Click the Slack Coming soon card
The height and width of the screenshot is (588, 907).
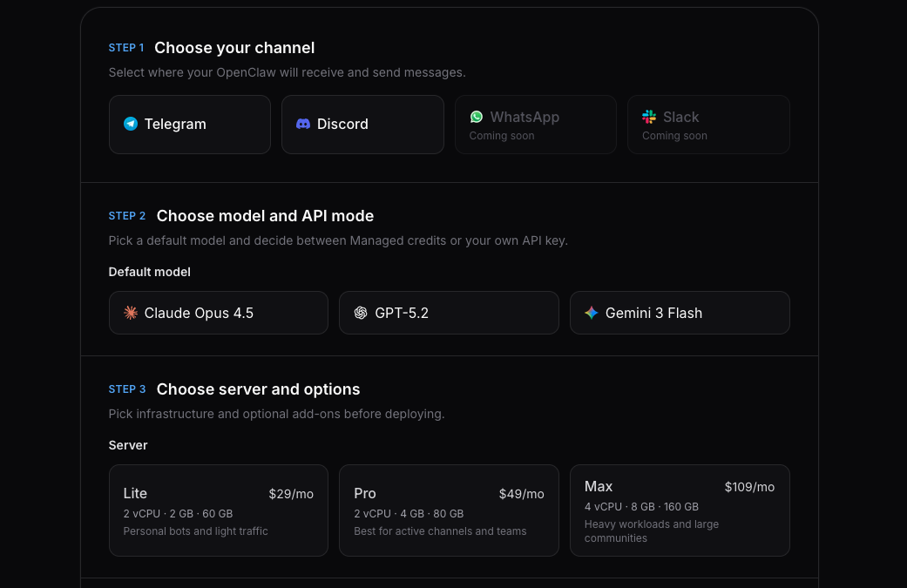click(708, 124)
